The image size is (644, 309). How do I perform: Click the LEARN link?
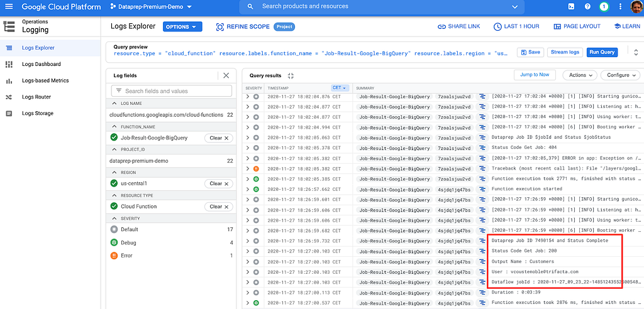627,26
